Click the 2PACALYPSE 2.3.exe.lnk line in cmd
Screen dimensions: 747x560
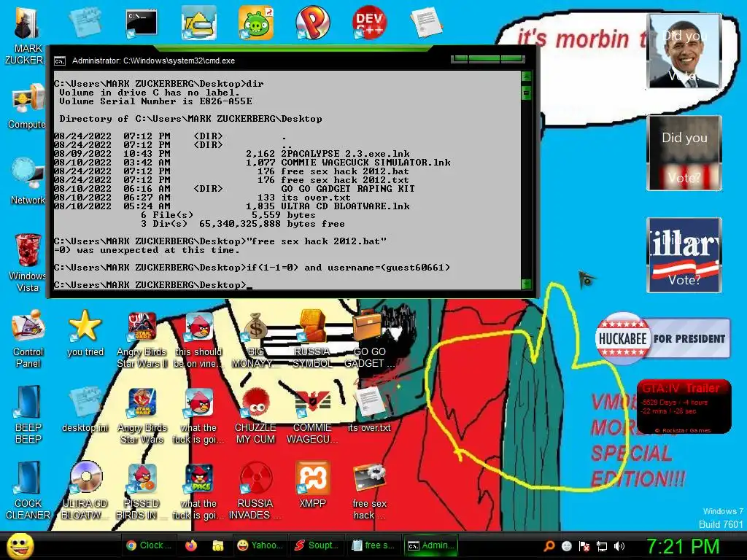231,154
